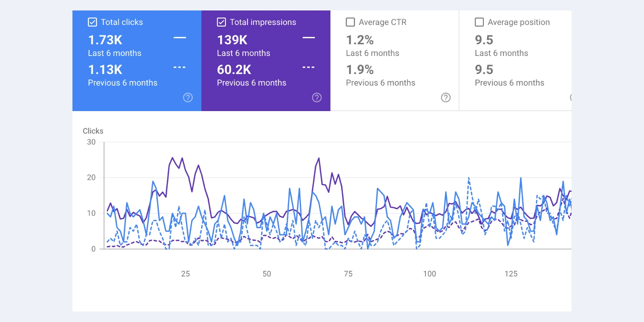This screenshot has width=644, height=322.
Task: Enable the Average CTR checkbox
Action: point(351,22)
